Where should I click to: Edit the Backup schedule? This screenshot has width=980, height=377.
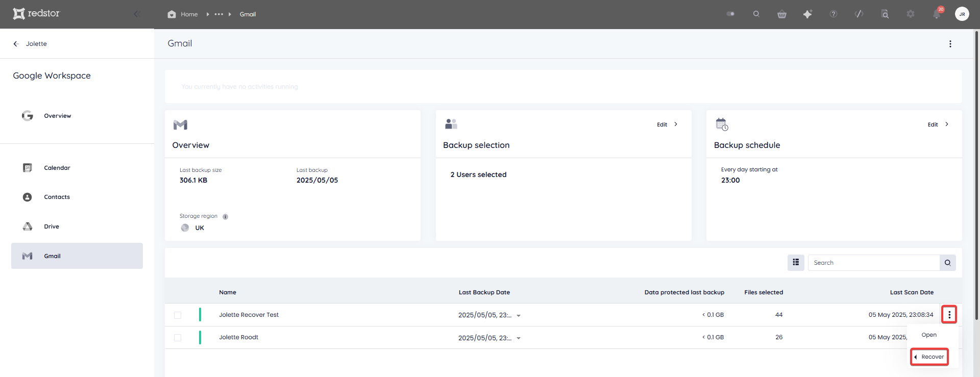point(933,124)
